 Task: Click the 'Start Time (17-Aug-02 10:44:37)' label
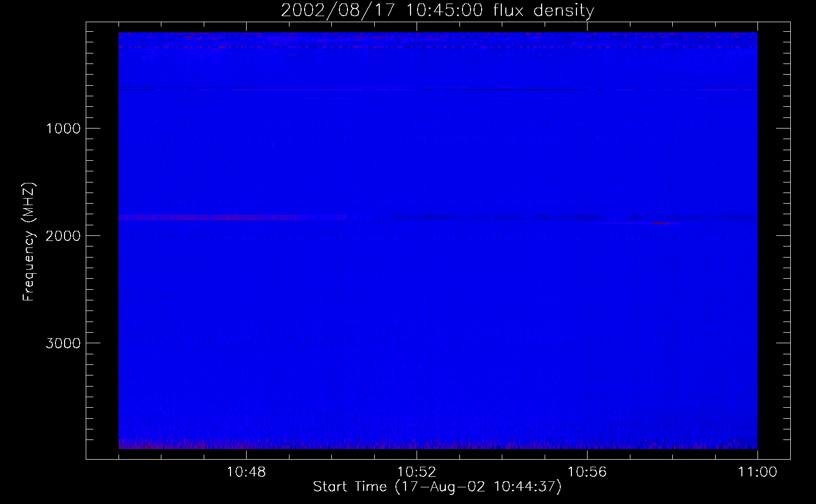[437, 487]
